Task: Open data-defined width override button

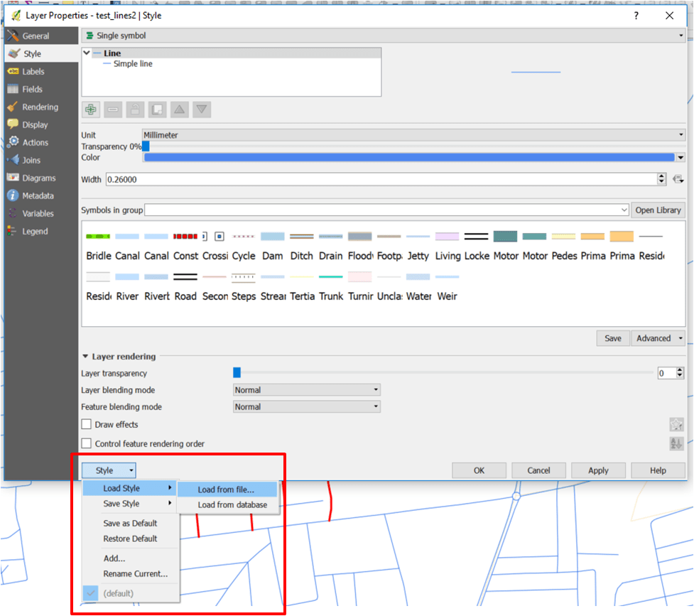Action: click(x=678, y=179)
